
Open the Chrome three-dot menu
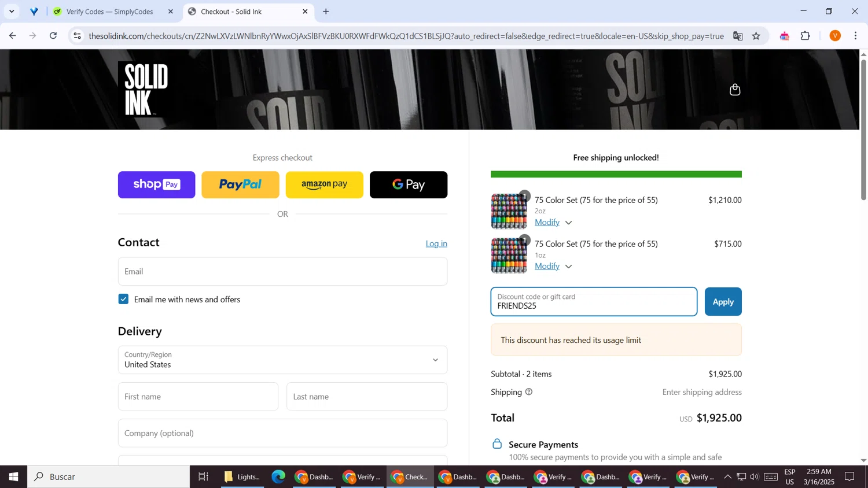coord(856,36)
